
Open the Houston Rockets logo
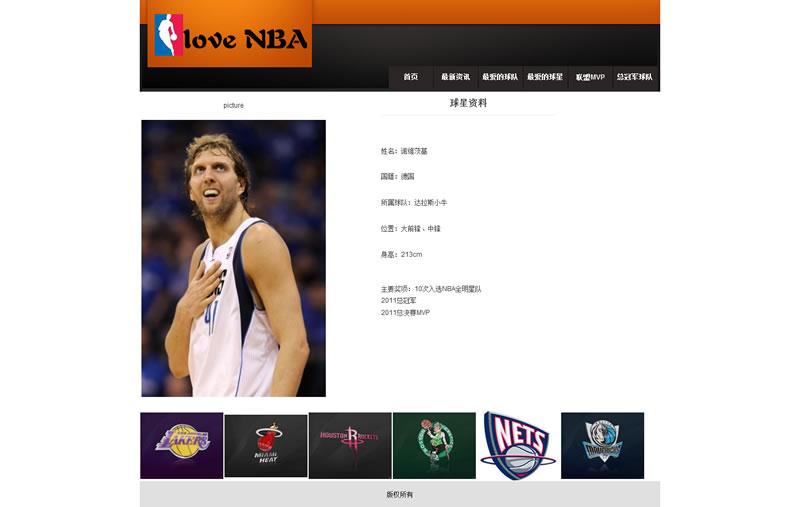pyautogui.click(x=349, y=445)
